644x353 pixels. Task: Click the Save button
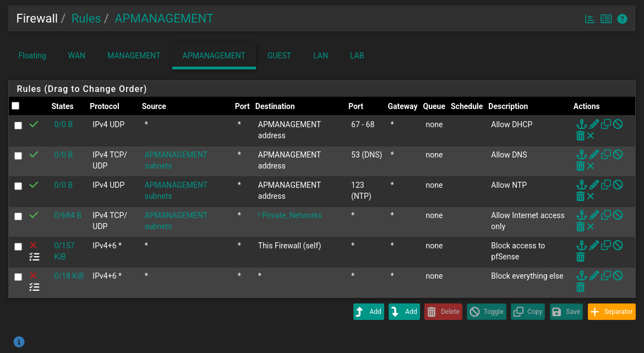566,312
